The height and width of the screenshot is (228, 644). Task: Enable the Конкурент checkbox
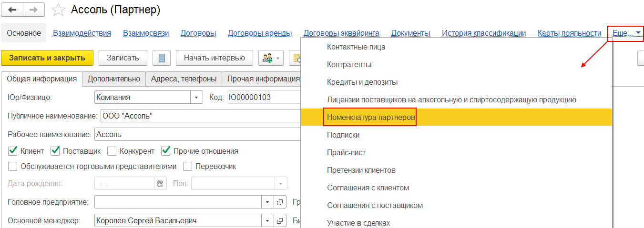(x=112, y=151)
